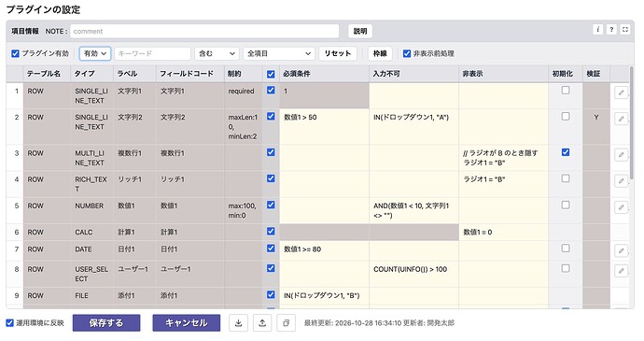The width and height of the screenshot is (644, 341).
Task: Uncheck the enable checkbox for row 添付1
Action: [x=271, y=294]
